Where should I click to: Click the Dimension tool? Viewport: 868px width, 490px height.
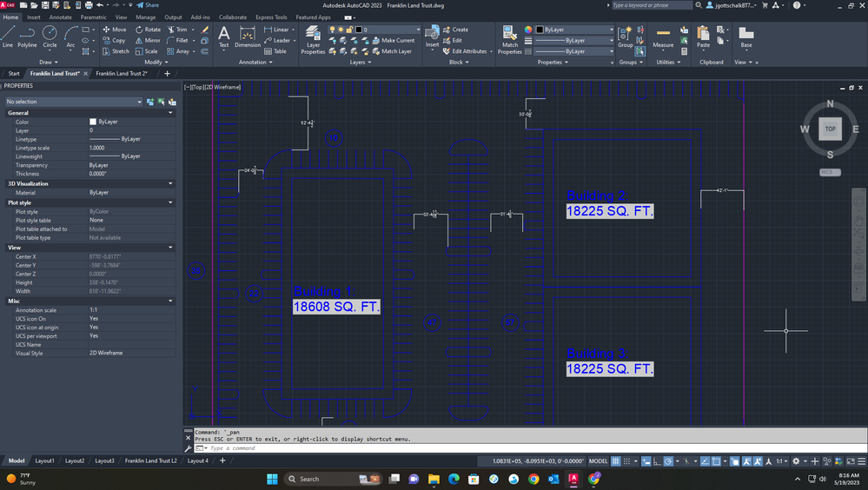coord(248,36)
